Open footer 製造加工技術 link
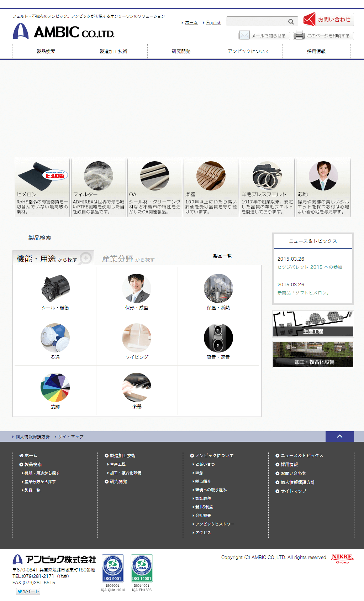This screenshot has height=601, width=364. [x=120, y=455]
